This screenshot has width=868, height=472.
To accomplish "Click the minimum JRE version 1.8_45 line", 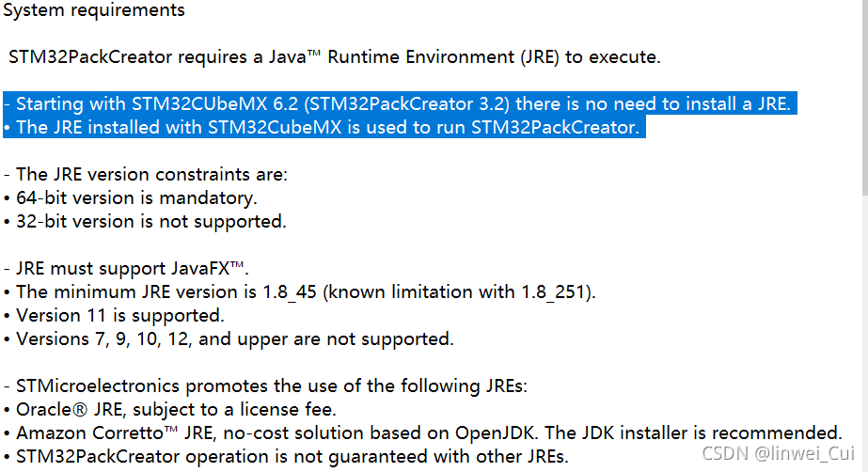I will pyautogui.click(x=299, y=292).
